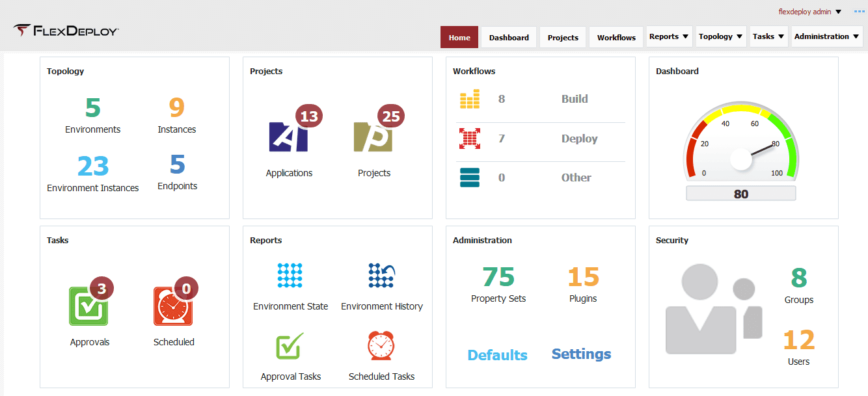Click the Other workflows label
This screenshot has width=868, height=396.
pyautogui.click(x=576, y=178)
